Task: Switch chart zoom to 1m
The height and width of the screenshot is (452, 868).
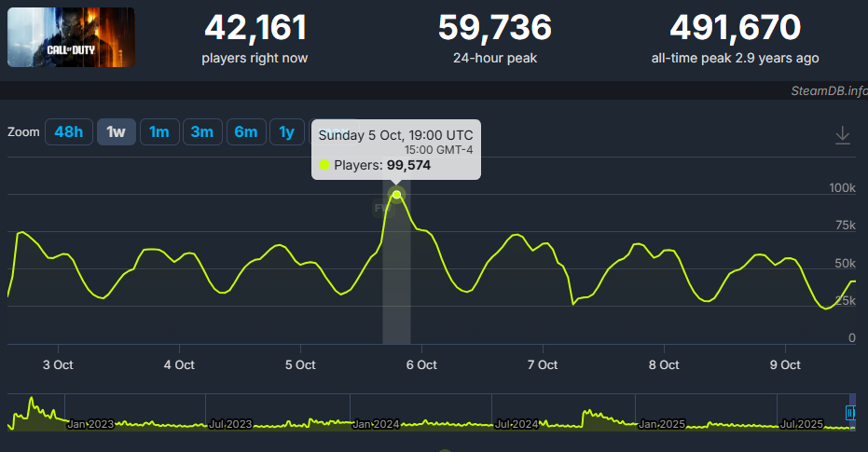Action: pos(158,132)
